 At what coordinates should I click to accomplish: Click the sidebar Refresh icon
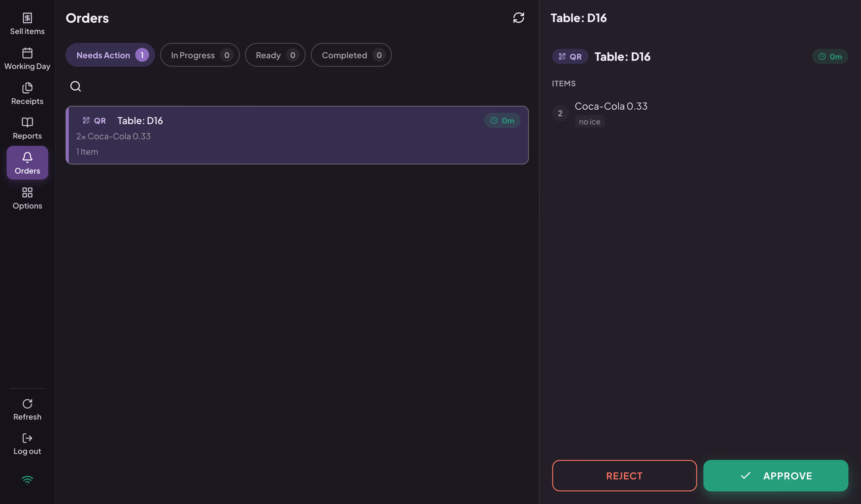pos(27,404)
